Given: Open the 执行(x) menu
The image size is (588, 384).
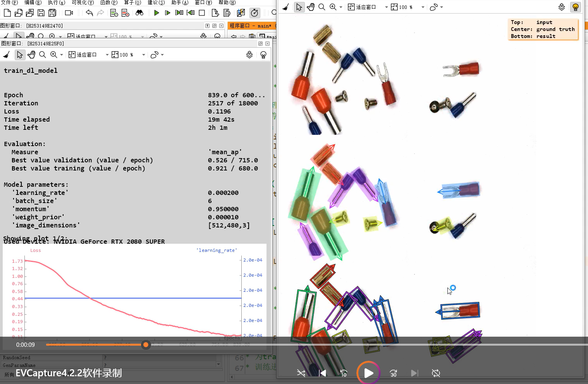Looking at the screenshot, I should (x=57, y=2).
